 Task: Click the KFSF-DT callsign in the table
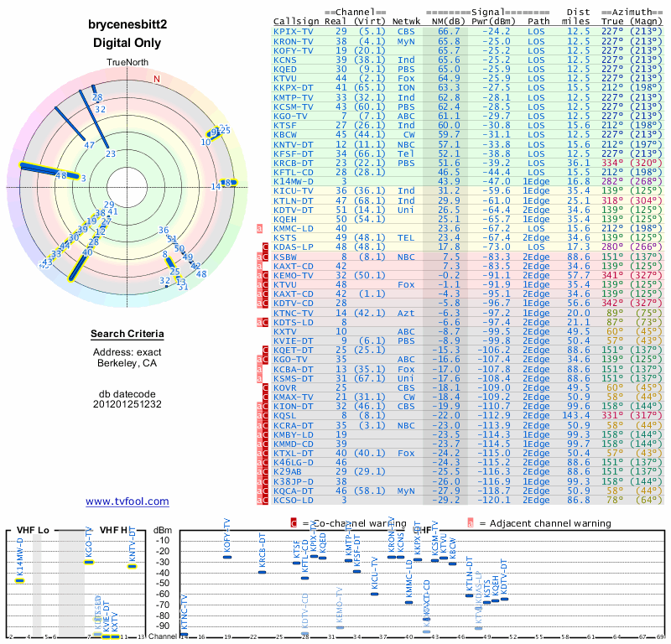(x=293, y=153)
